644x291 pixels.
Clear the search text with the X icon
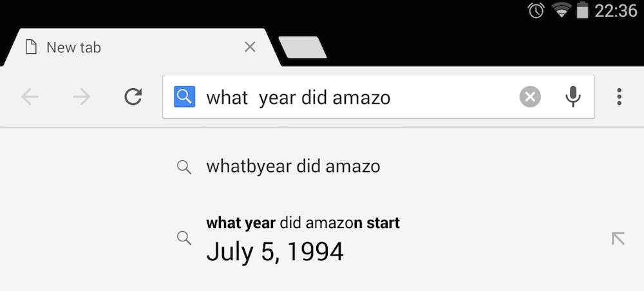(x=530, y=97)
